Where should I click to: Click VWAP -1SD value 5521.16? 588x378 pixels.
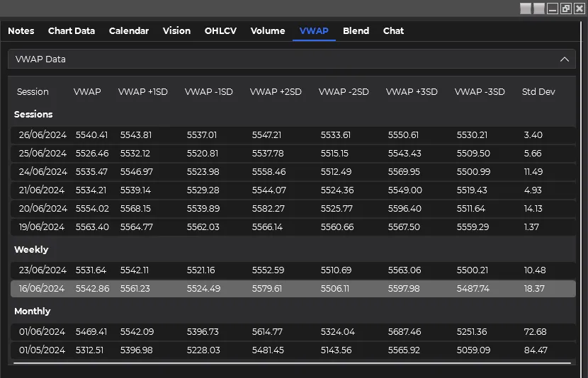tap(201, 270)
